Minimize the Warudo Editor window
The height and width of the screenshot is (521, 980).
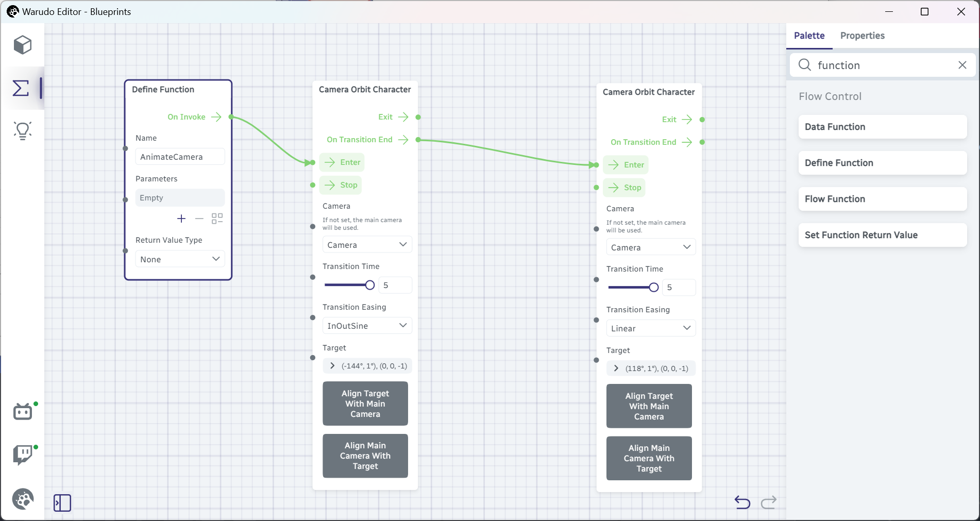point(889,11)
